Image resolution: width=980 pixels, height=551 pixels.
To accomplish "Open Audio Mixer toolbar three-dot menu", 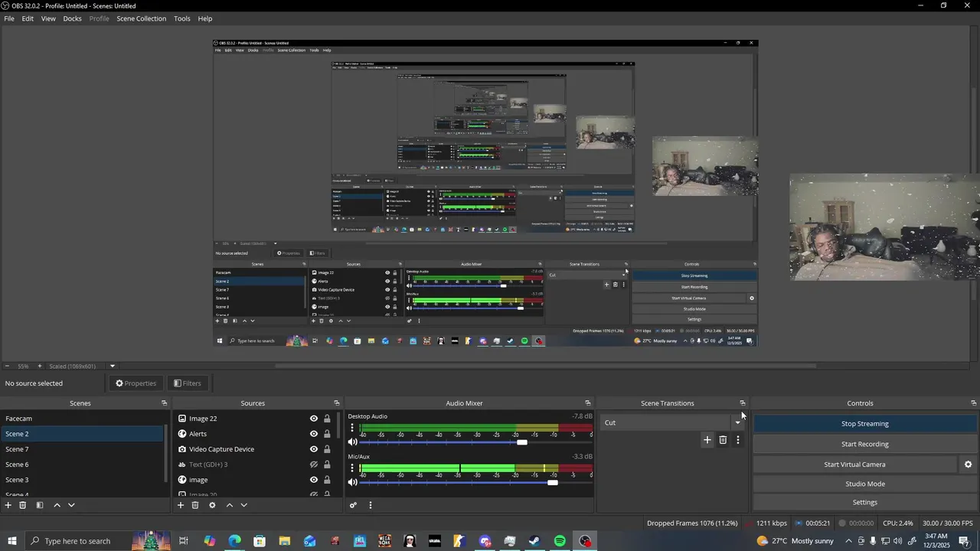I will tap(370, 505).
